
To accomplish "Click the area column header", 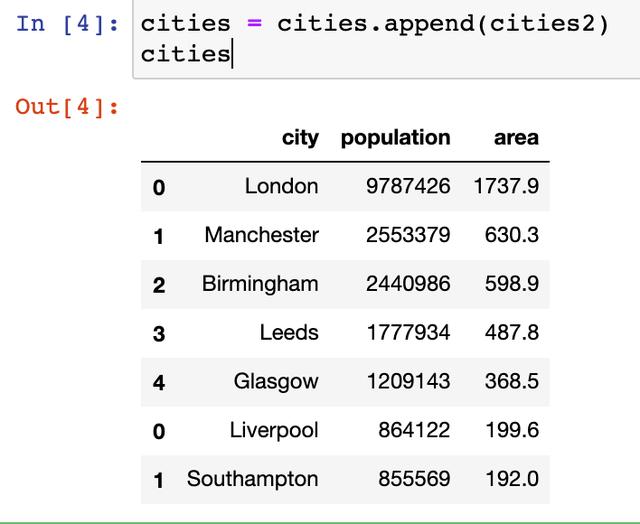I will coord(516,138).
